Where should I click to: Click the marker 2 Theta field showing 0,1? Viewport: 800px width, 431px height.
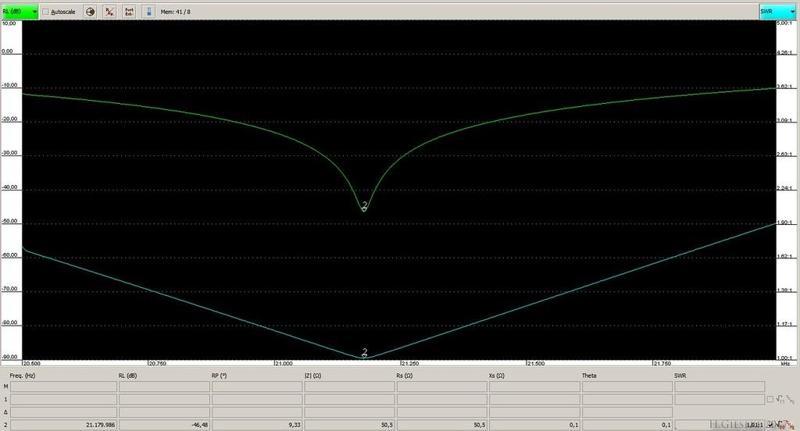coord(627,424)
